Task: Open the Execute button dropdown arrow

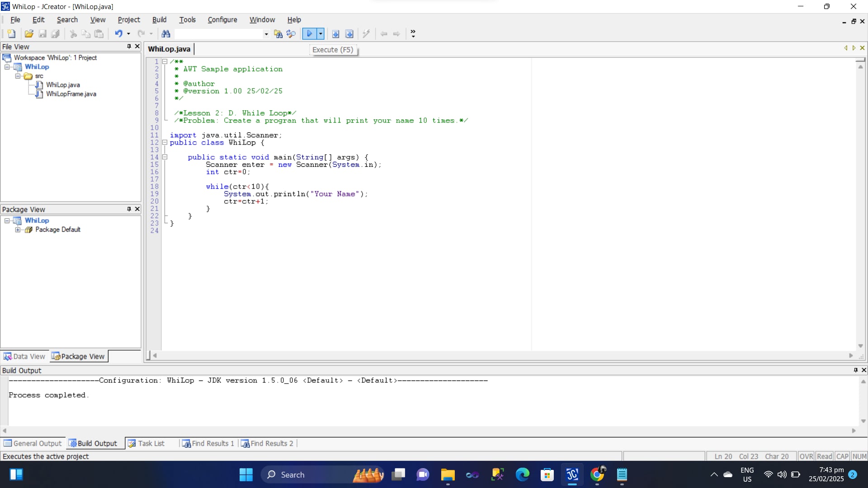Action: click(321, 34)
